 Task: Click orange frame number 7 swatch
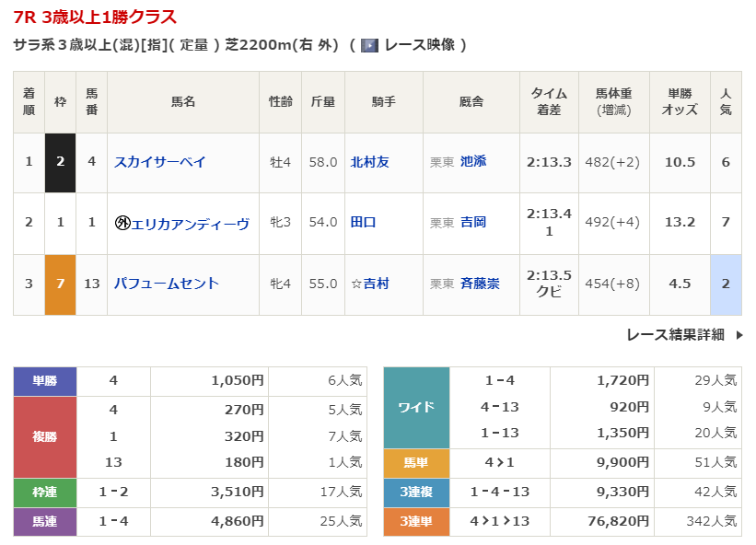pos(61,284)
